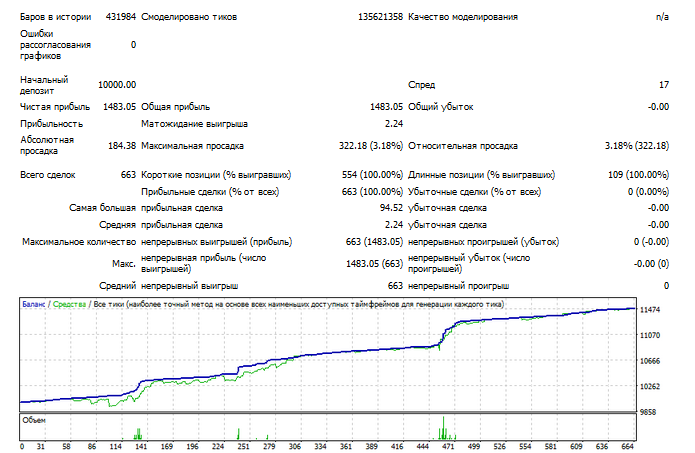The width and height of the screenshot is (695, 453).
Task: Click the 'Качество моделирования' label
Action: click(x=463, y=17)
